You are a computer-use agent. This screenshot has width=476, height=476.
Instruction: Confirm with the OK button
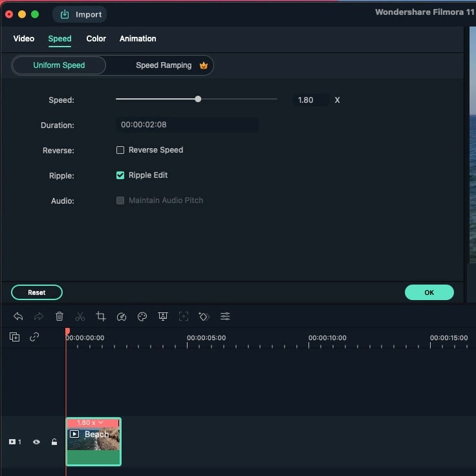click(x=429, y=292)
